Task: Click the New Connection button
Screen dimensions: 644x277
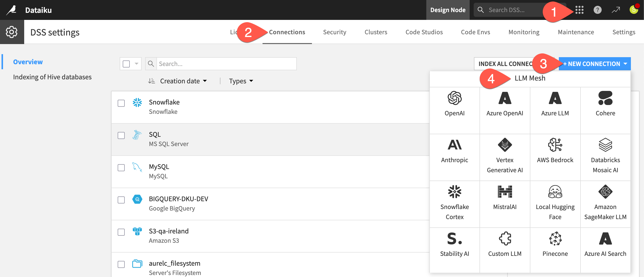Action: point(595,64)
